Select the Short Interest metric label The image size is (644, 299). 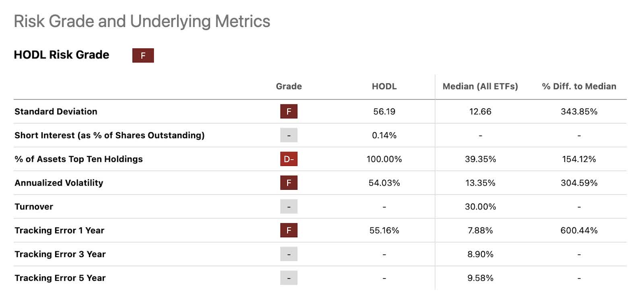(109, 135)
